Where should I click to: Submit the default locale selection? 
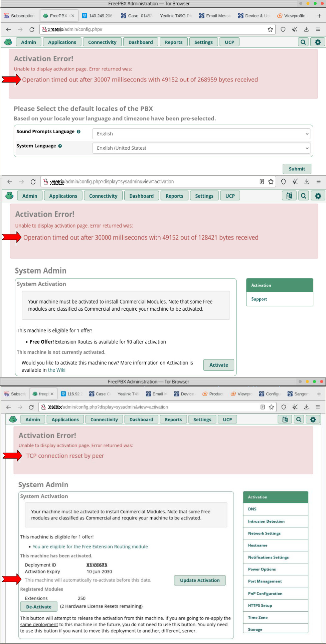297,169
